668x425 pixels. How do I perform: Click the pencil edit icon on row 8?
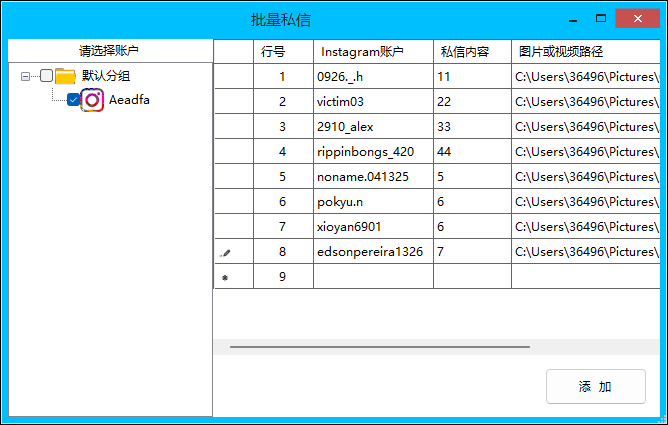coord(225,253)
